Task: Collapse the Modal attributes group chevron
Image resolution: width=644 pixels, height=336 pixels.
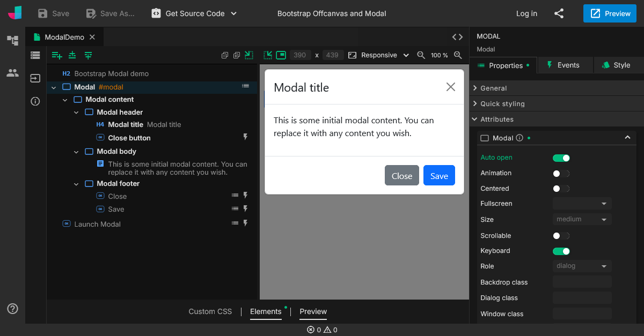Action: pyautogui.click(x=627, y=138)
